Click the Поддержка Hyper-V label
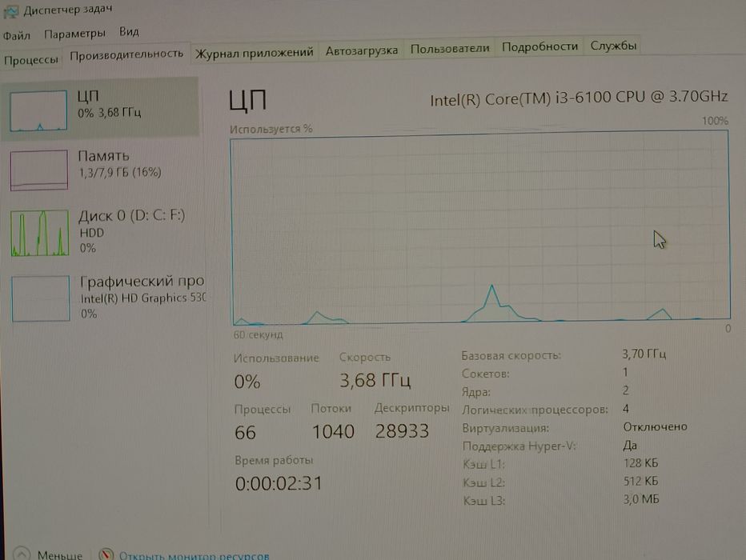 click(x=519, y=446)
